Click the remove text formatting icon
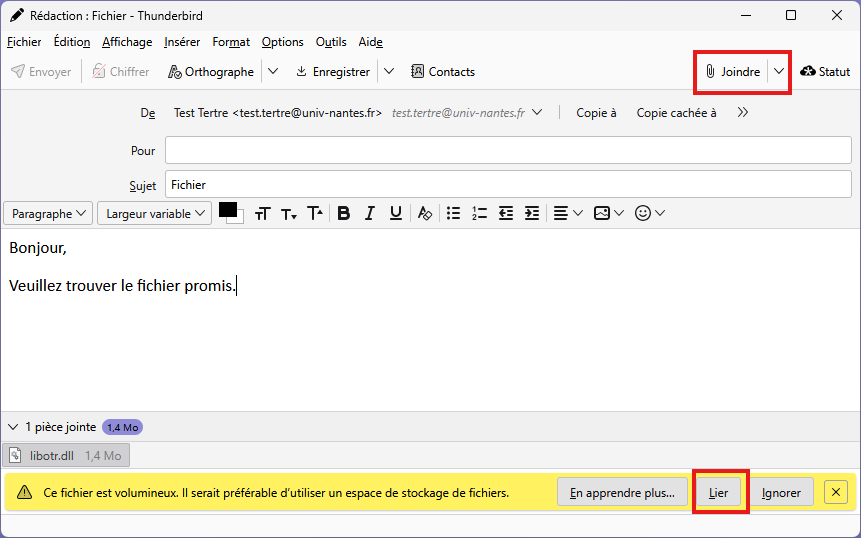Screen dimensions: 861x538 point(424,213)
